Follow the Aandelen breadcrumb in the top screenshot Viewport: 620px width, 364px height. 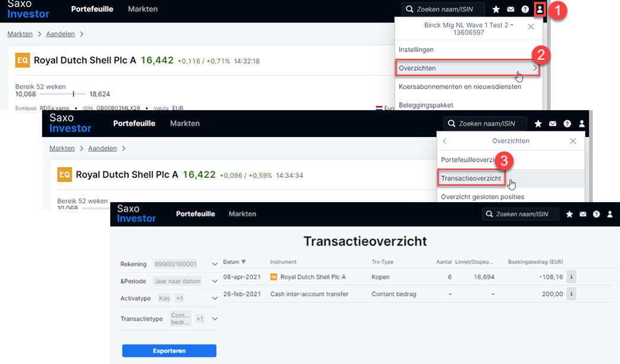point(60,34)
